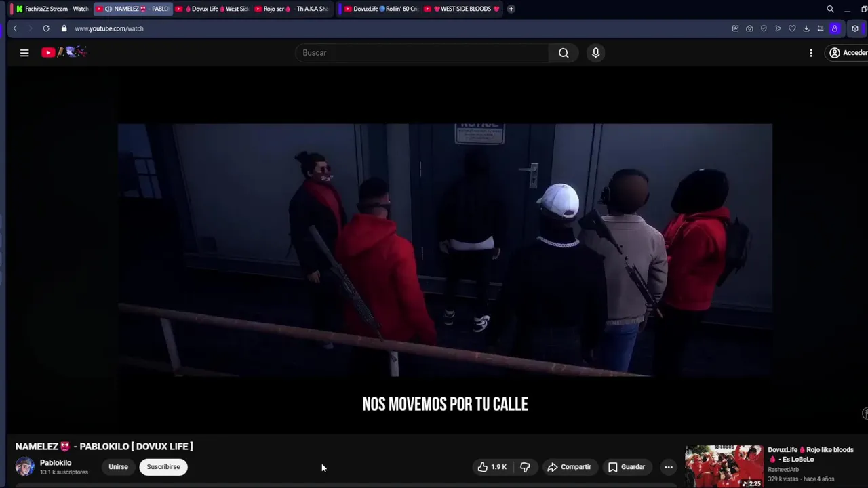Open the easy setup sliders icon
Screen dimensions: 868x488
tap(821, 28)
